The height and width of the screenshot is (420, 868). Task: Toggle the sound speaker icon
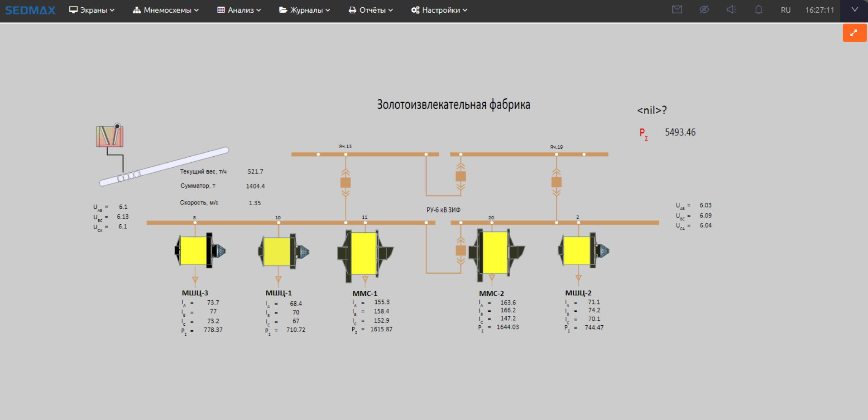pyautogui.click(x=731, y=10)
